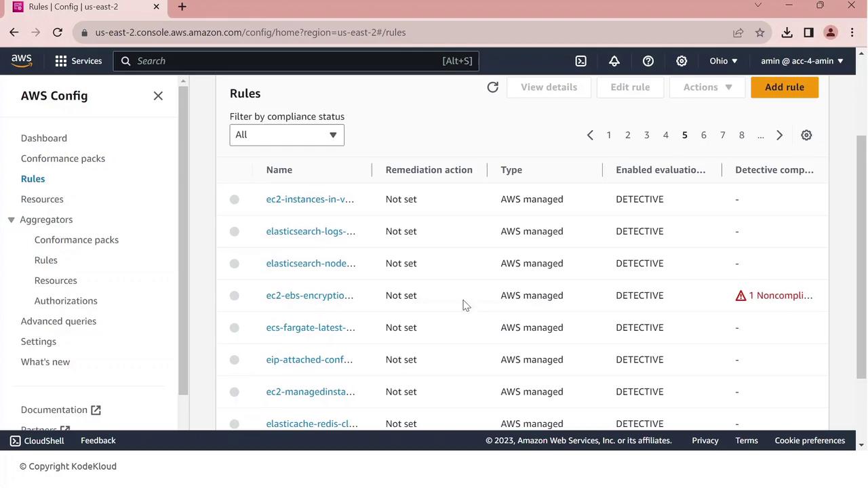
Task: Open a new browser tab
Action: pos(182,7)
